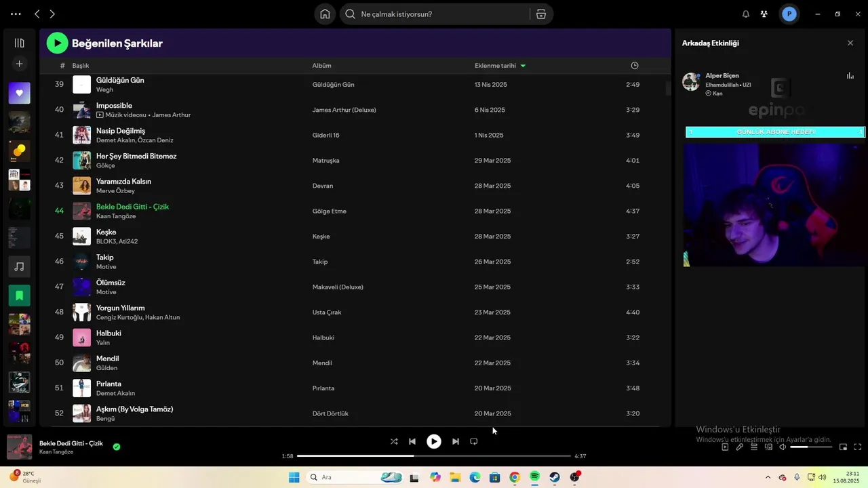The image size is (868, 488).
Task: Click the 'Elhamdulillah • UZI' friend activity track
Action: coord(728,85)
